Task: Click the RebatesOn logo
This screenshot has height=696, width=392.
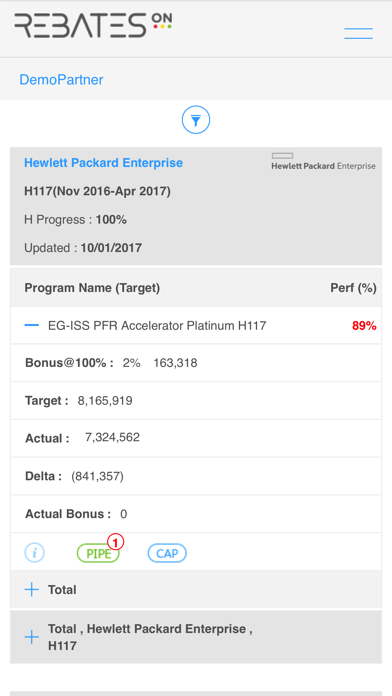Action: tap(93, 25)
